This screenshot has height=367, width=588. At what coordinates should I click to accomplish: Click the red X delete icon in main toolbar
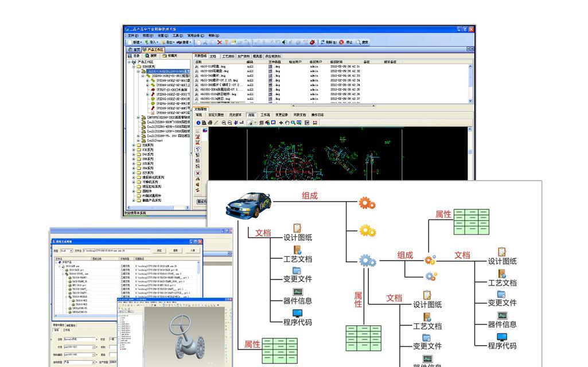click(x=219, y=42)
